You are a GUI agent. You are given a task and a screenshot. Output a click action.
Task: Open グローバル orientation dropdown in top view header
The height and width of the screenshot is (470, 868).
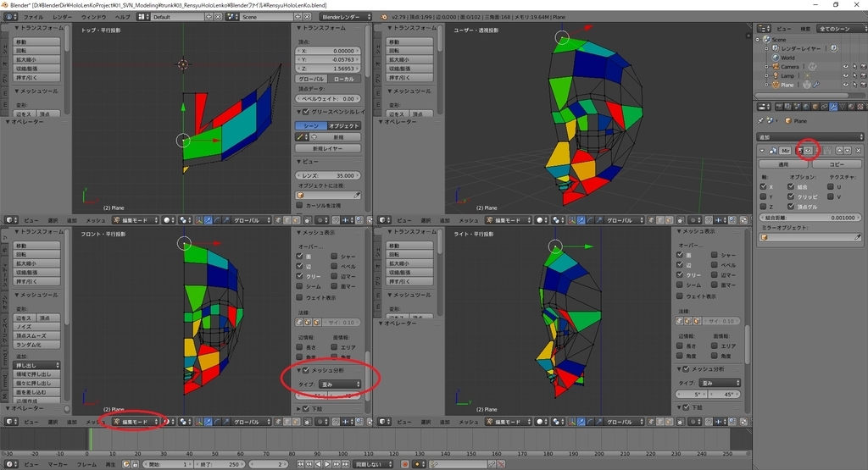coord(252,220)
